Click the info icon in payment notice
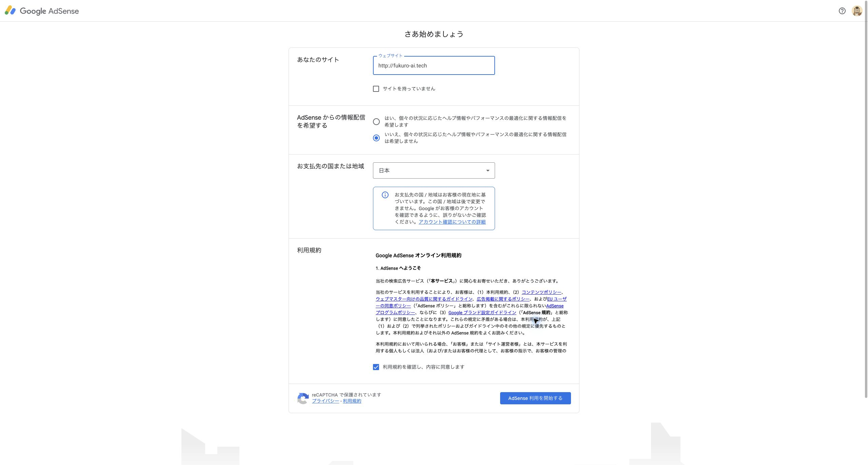 (x=385, y=195)
